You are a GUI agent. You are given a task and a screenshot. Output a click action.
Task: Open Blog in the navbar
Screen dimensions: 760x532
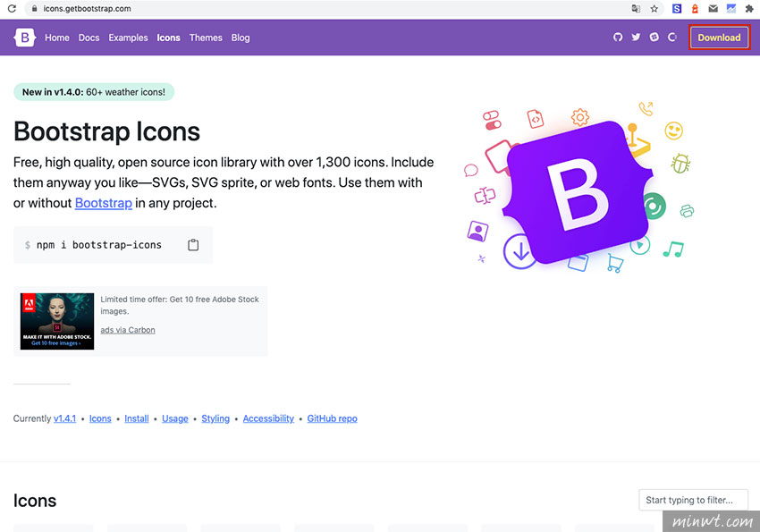241,38
